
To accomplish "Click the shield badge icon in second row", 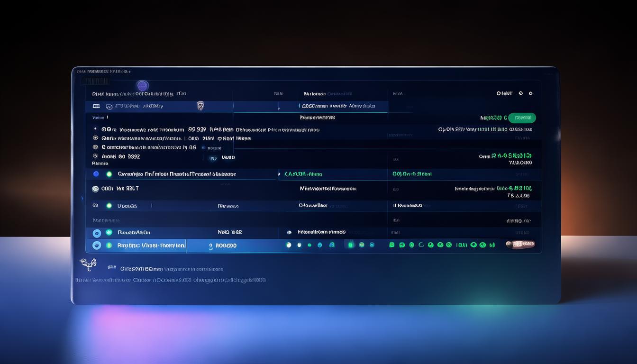I will tap(200, 106).
